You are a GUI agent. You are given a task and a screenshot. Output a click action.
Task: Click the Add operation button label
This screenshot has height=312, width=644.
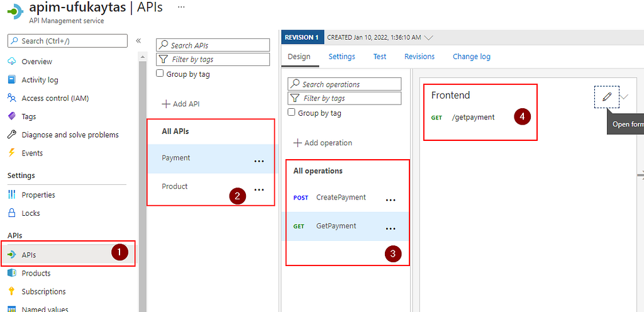pyautogui.click(x=328, y=143)
